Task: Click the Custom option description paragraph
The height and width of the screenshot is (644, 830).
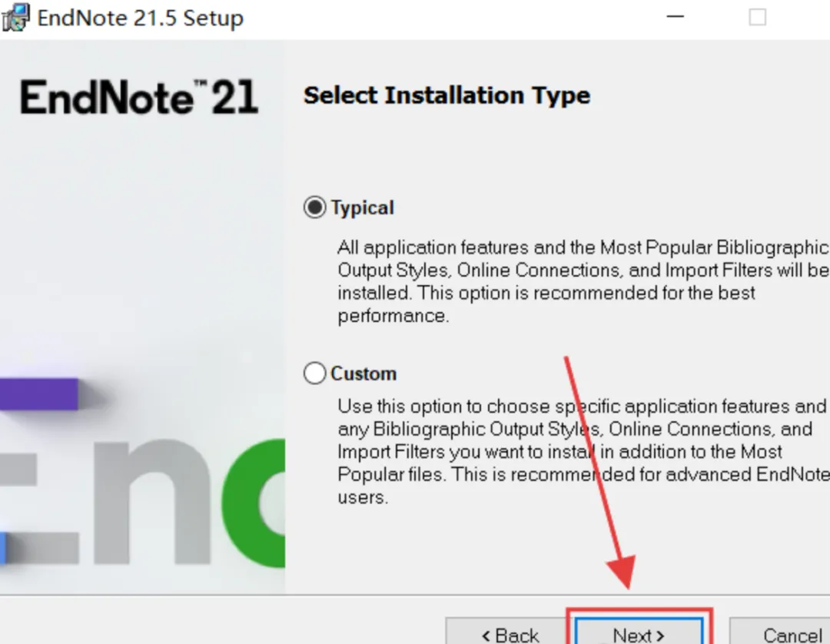Action: (x=583, y=451)
